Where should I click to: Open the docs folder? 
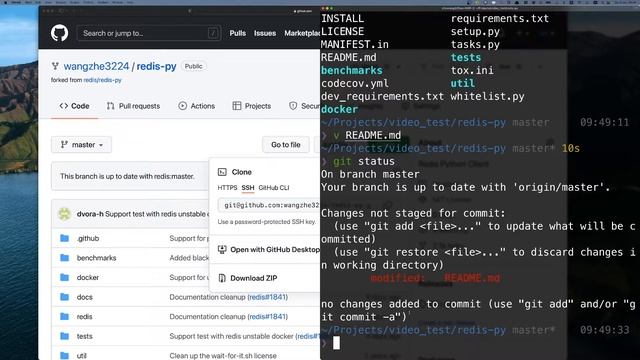coord(84,297)
